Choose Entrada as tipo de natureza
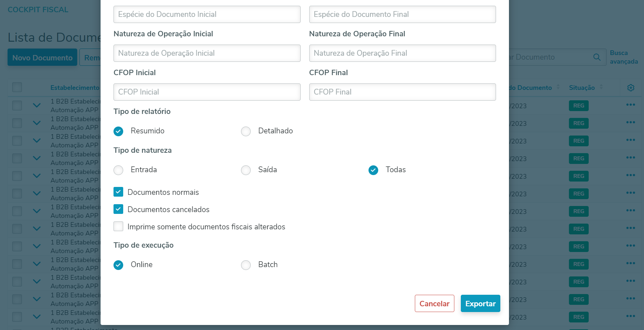Viewport: 644px width, 330px height. pyautogui.click(x=119, y=170)
